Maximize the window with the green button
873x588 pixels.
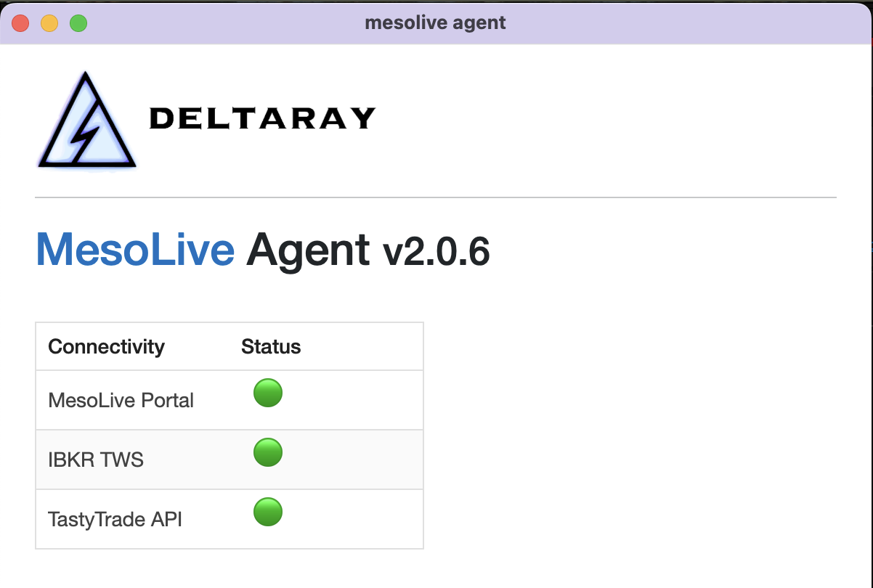coord(78,23)
